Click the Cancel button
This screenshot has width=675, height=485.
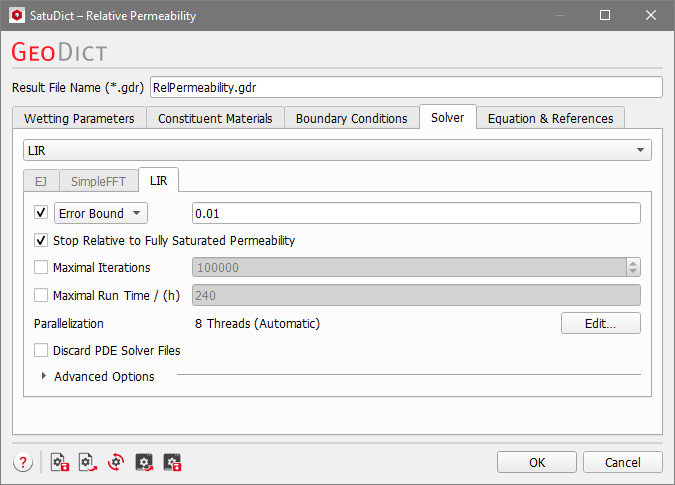622,462
